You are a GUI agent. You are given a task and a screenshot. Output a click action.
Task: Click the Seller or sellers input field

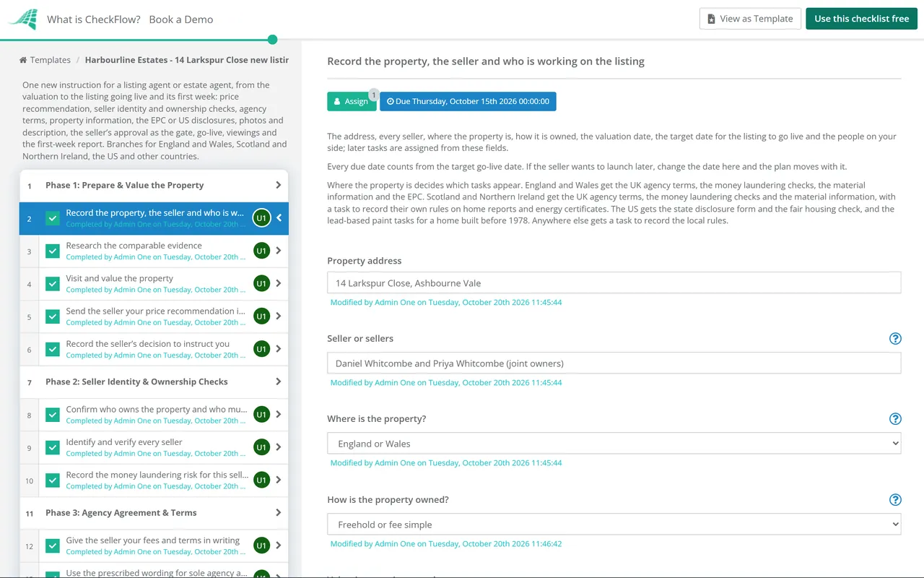(614, 363)
